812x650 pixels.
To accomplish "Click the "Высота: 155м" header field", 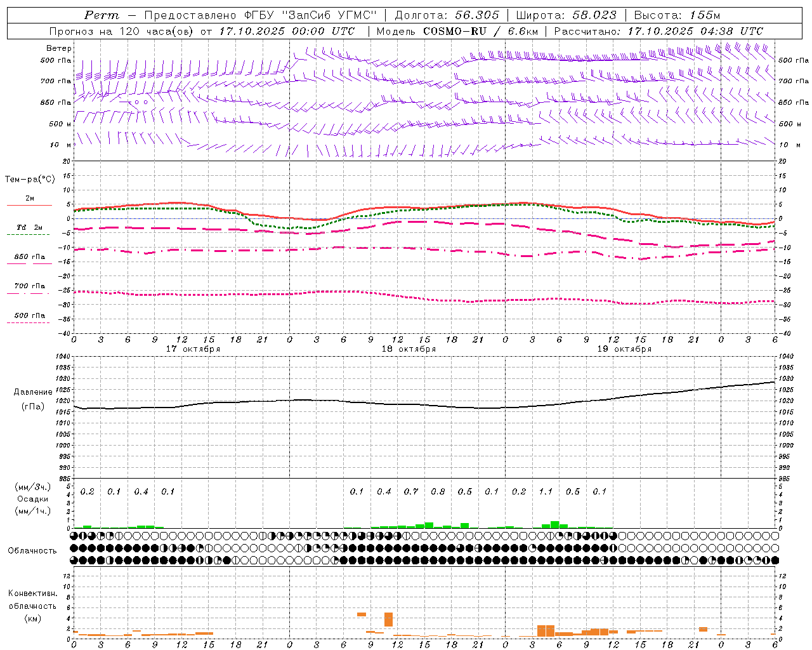I will tap(677, 15).
